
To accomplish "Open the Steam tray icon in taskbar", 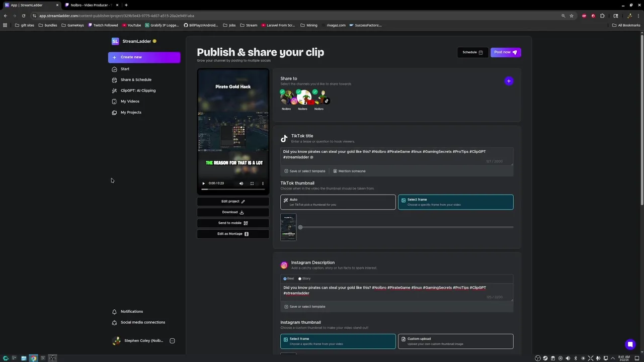I will pos(545,358).
